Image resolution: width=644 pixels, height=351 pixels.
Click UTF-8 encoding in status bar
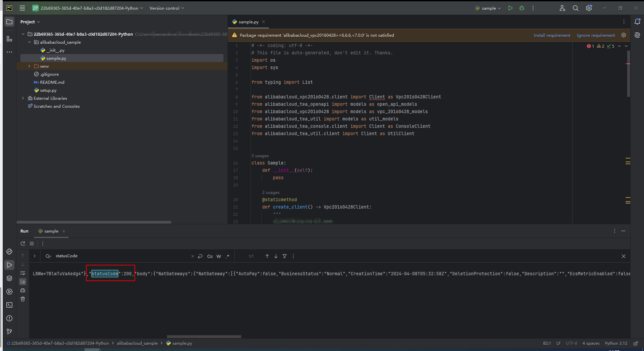click(x=571, y=343)
